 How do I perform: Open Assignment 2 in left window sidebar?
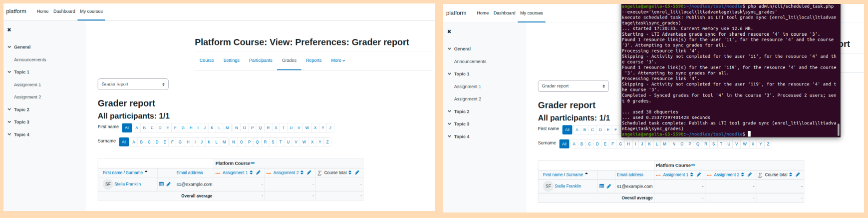point(27,97)
